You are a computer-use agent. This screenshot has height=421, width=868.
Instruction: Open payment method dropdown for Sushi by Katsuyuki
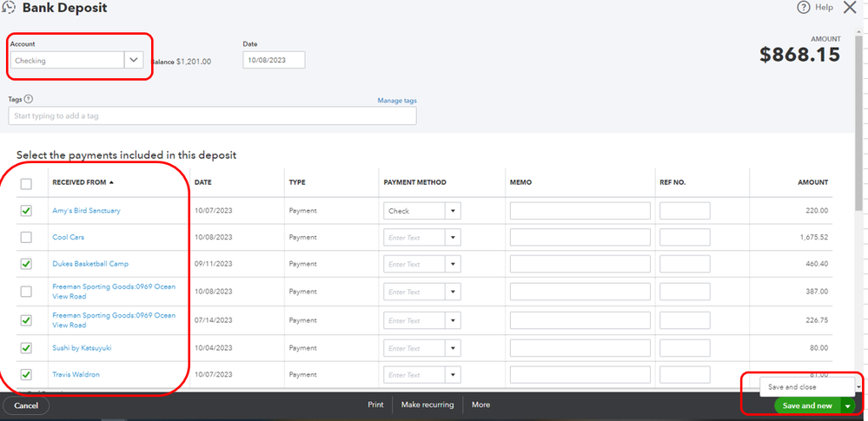(x=453, y=349)
